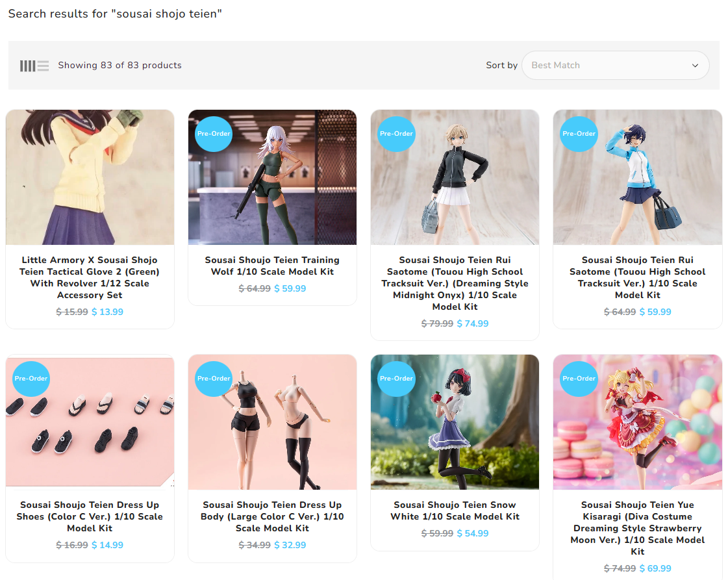728x580 pixels.
Task: Open Dress Up Shoes Color C image
Action: point(90,422)
